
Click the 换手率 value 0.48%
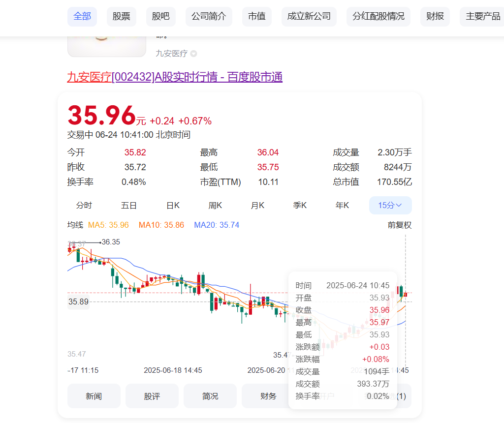pyautogui.click(x=133, y=182)
